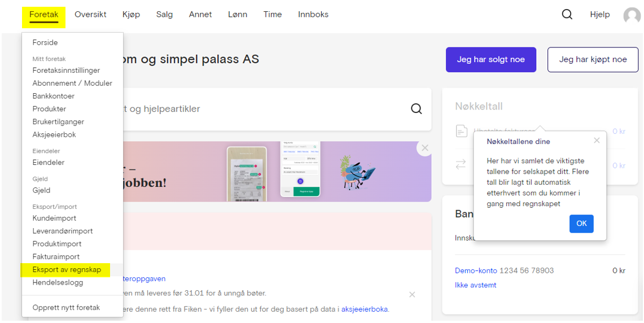
Task: Click the magnifier icon in help search field
Action: 416,109
